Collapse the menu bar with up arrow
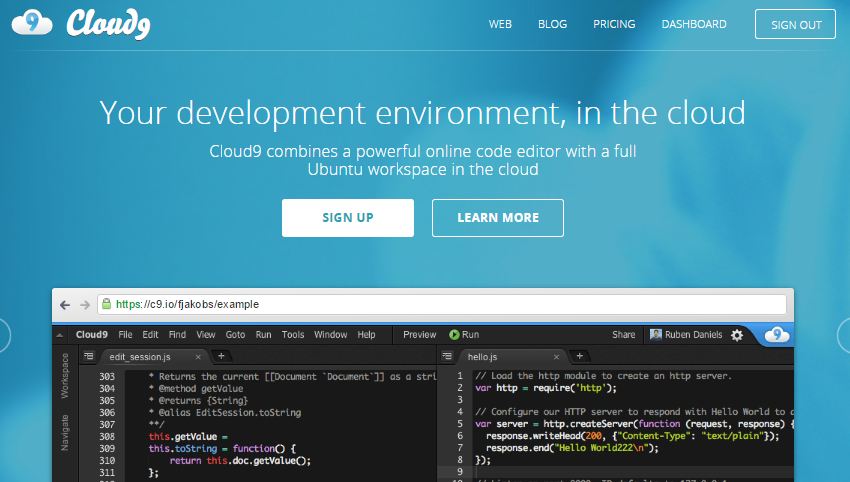 click(x=60, y=335)
